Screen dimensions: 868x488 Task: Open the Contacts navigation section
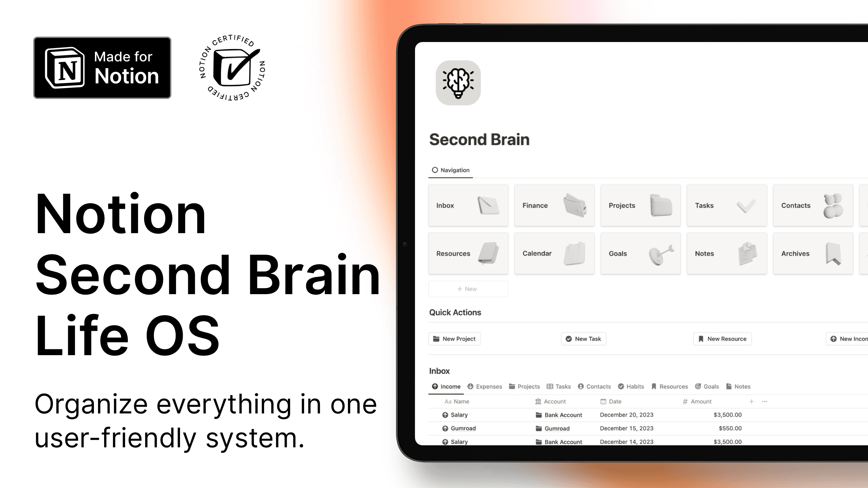pyautogui.click(x=812, y=205)
